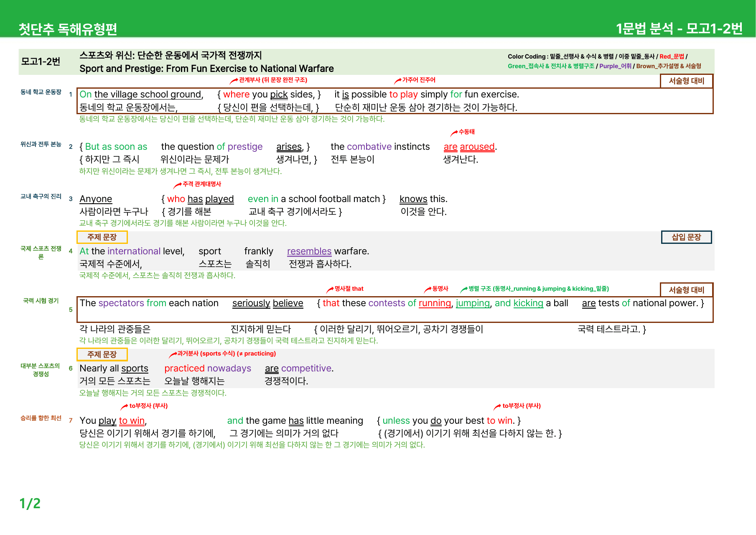The height and width of the screenshot is (535, 756).
Task: Click the words 'But as soon as'
Action: [116, 147]
